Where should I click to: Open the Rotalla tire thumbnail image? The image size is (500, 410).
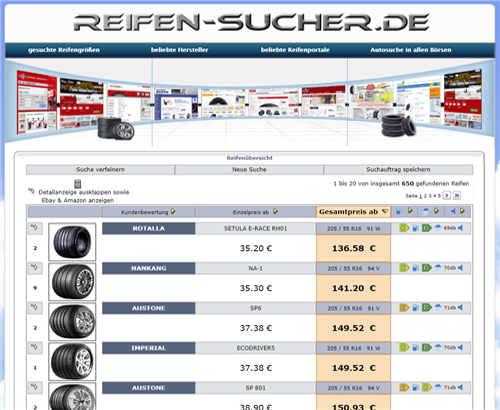72,242
